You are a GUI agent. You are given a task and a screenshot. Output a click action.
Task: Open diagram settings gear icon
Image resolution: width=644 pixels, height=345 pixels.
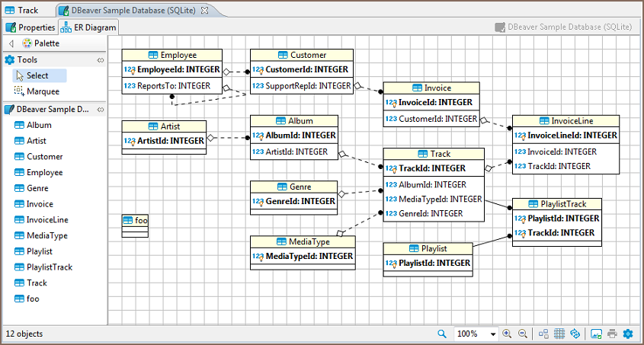click(x=628, y=334)
